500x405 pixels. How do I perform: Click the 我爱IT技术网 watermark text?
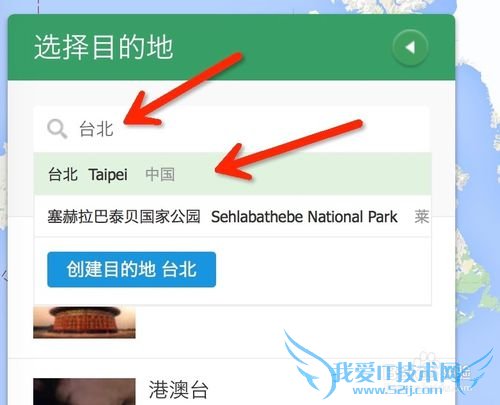pos(397,372)
